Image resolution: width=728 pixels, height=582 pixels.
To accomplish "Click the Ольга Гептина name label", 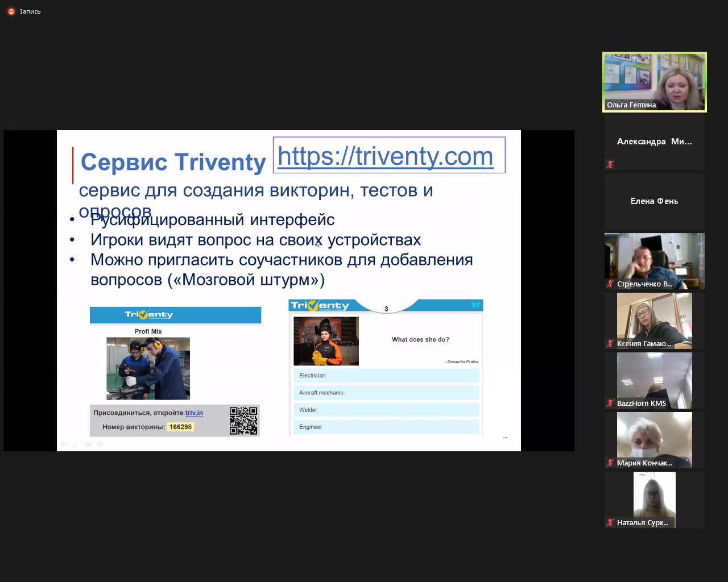I will 631,105.
